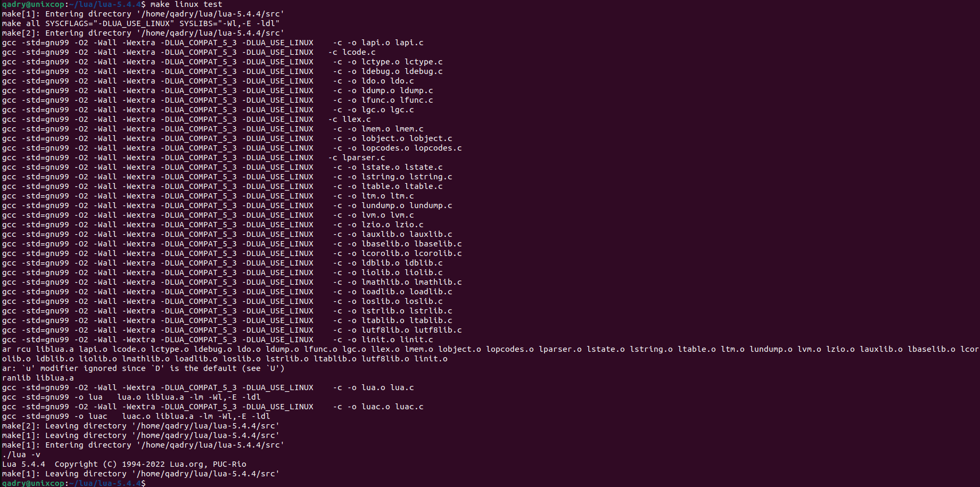Click the 'lparser.c' compile line
Viewport: 980px width, 487px height.
pyautogui.click(x=194, y=158)
